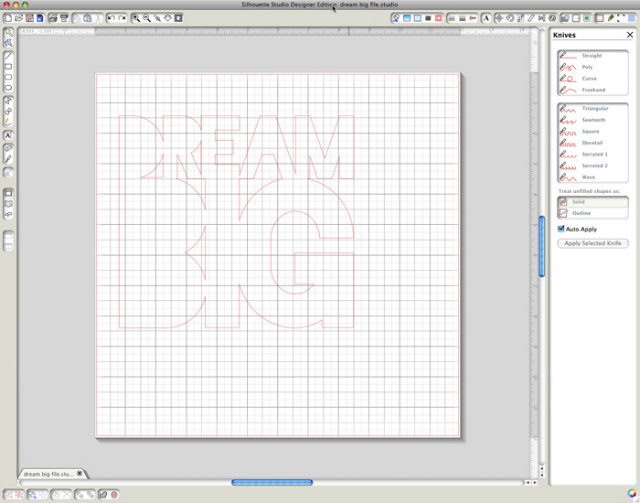
Task: Select the Serrated 1 knife pattern
Action: pos(593,154)
